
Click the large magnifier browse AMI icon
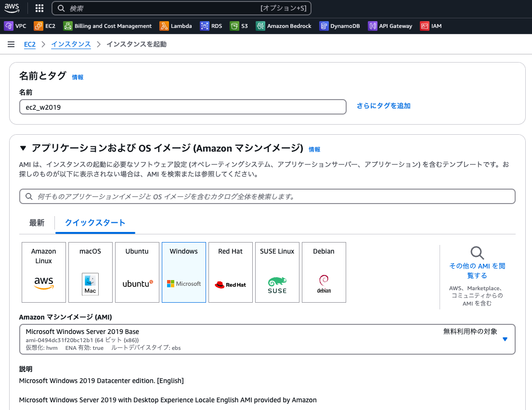(477, 253)
